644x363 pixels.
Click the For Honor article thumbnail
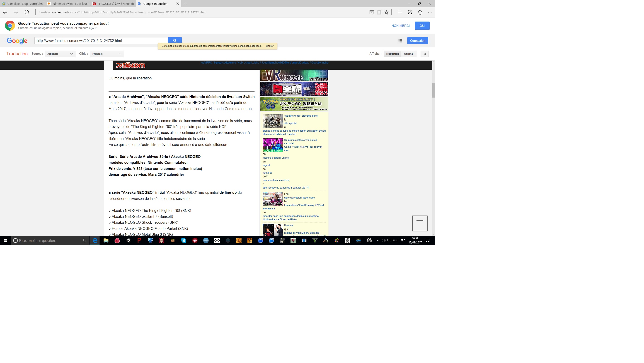point(273,121)
